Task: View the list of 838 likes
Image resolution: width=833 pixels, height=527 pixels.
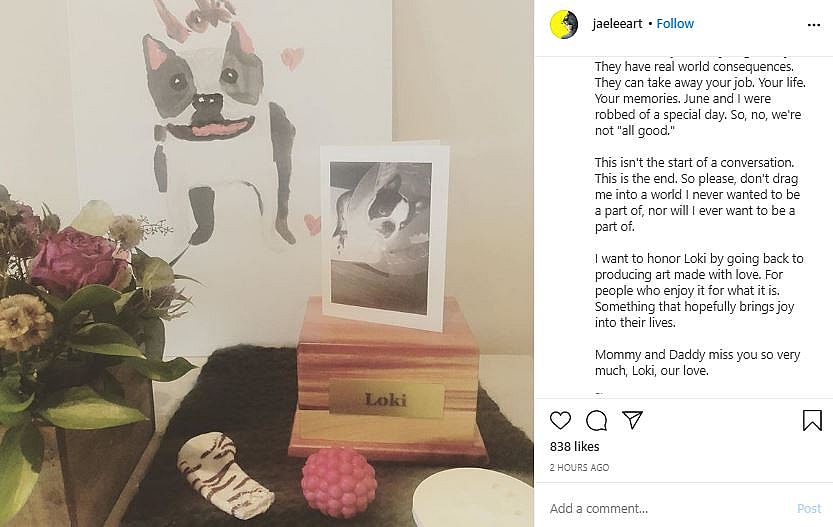Action: [x=574, y=447]
